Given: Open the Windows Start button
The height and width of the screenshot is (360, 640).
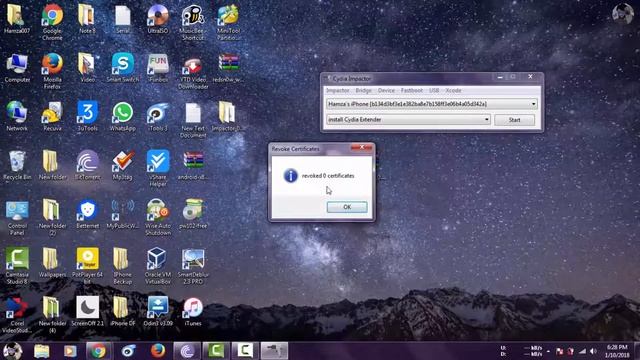Looking at the screenshot, I should 12,351.
